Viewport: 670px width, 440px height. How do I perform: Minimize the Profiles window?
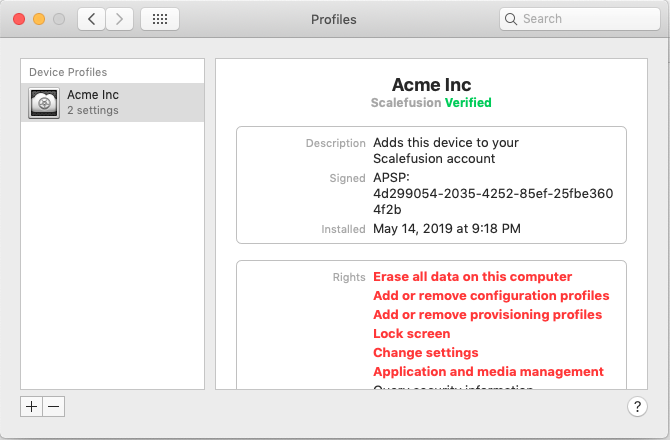click(39, 19)
